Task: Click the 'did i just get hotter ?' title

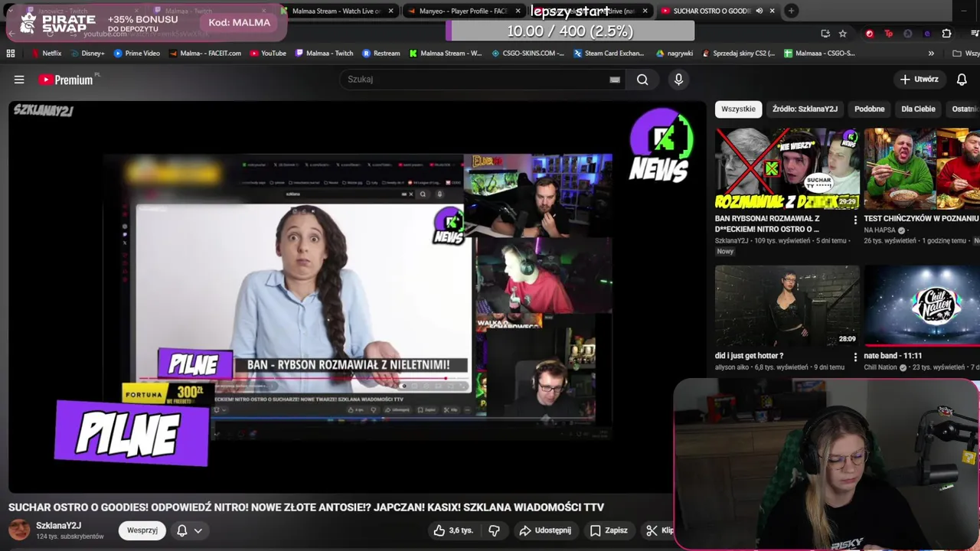Action: click(749, 356)
